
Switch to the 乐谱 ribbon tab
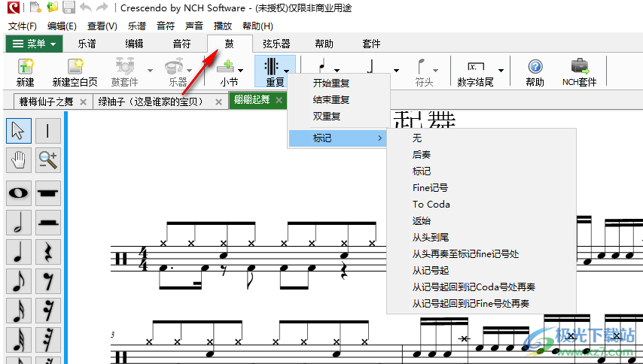coord(87,44)
